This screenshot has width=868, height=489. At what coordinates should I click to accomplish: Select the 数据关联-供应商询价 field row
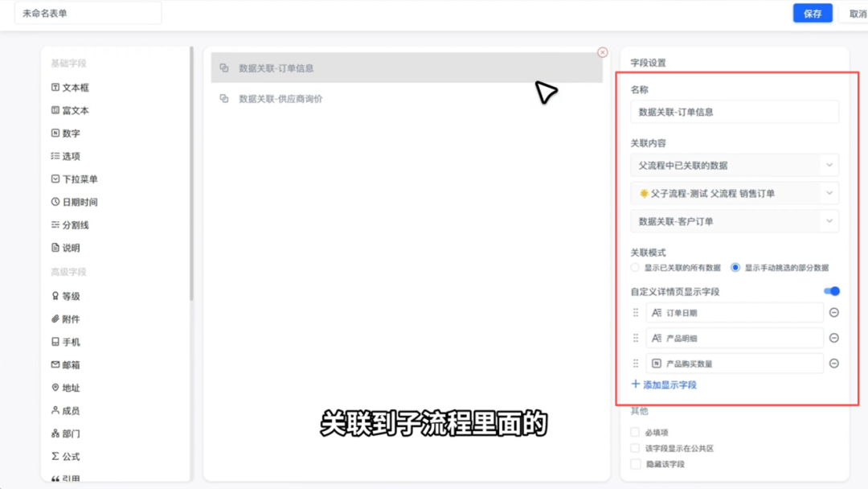click(x=407, y=98)
